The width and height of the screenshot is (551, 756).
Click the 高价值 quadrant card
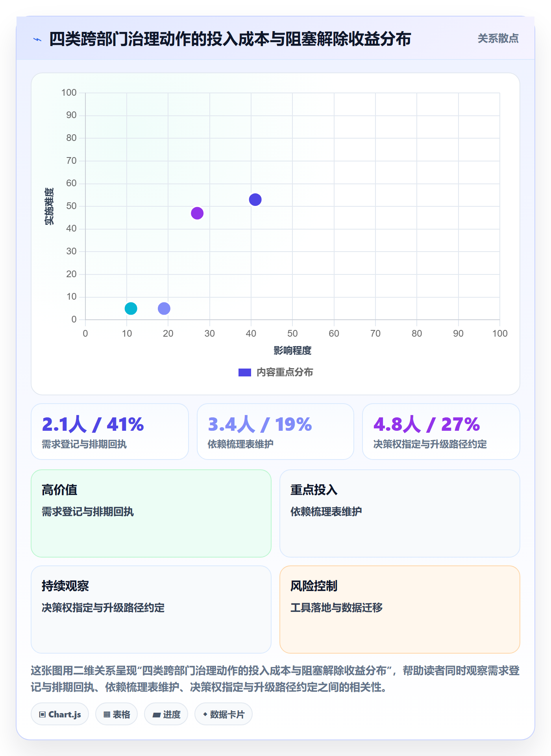[x=151, y=513]
